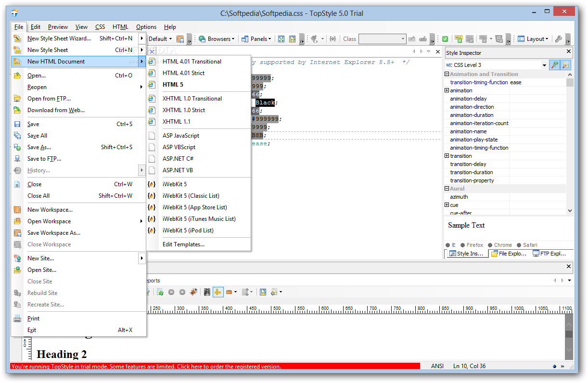Open the Class combo box
588x383 pixels.
click(383, 39)
